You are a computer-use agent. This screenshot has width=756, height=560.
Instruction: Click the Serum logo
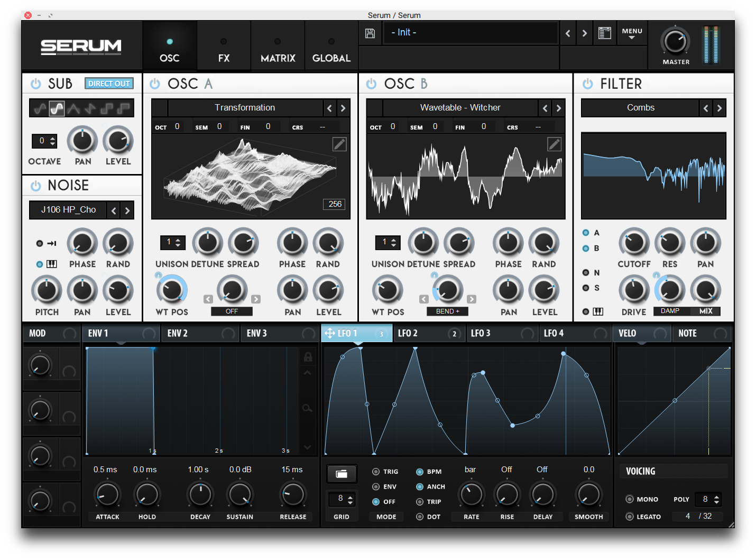click(x=81, y=47)
